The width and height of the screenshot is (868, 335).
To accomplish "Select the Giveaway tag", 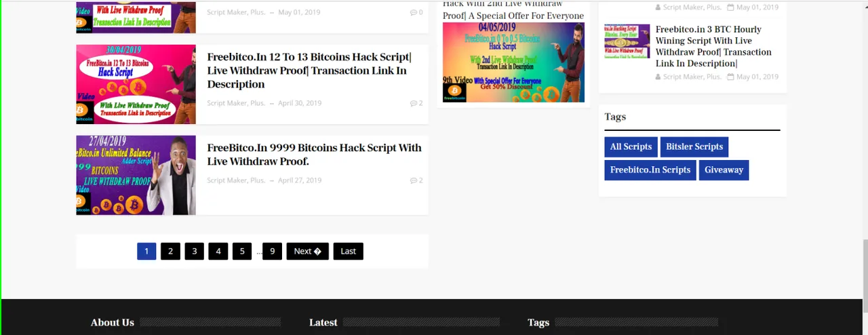I will click(x=724, y=170).
